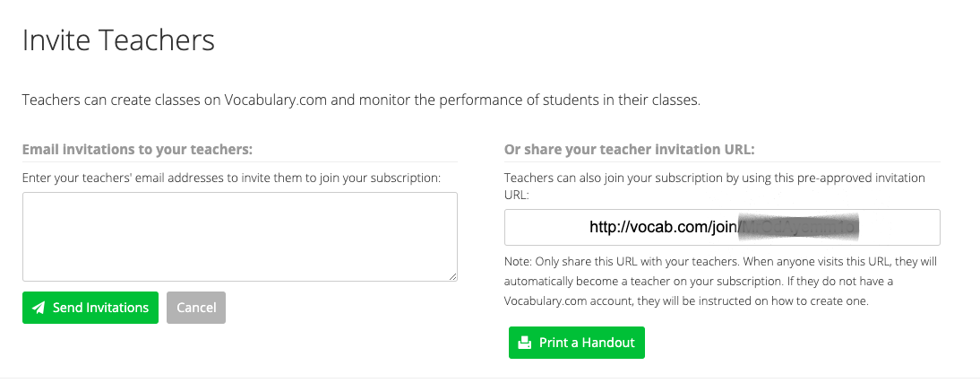The width and height of the screenshot is (980, 383).
Task: Click the paper plane icon on Send Invitations
Action: click(39, 308)
